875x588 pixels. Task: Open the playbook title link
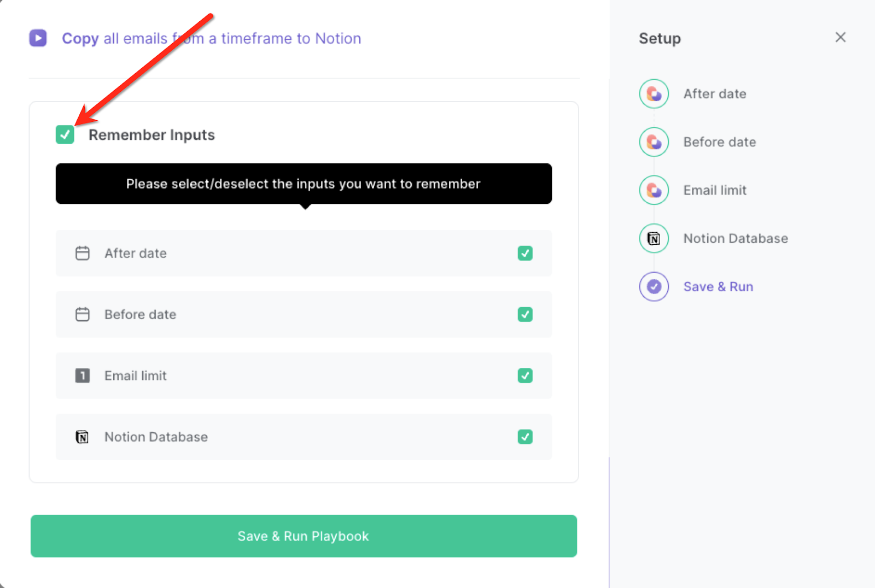point(211,38)
